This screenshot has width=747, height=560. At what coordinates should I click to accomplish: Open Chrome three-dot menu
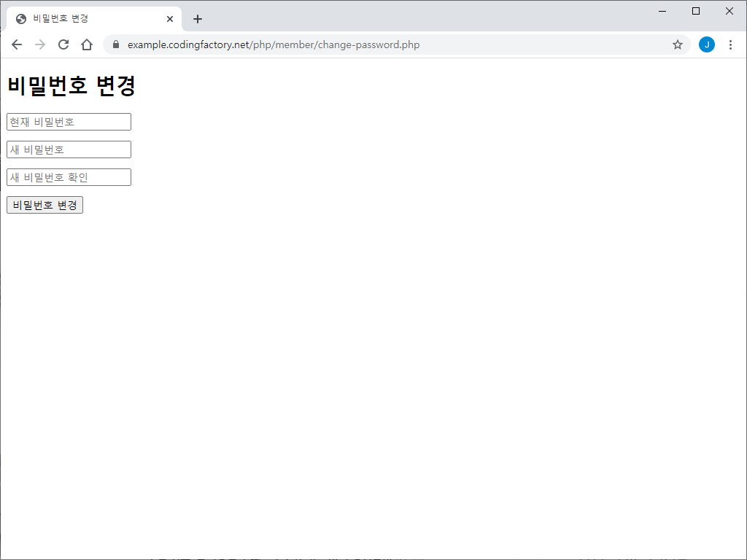point(730,44)
